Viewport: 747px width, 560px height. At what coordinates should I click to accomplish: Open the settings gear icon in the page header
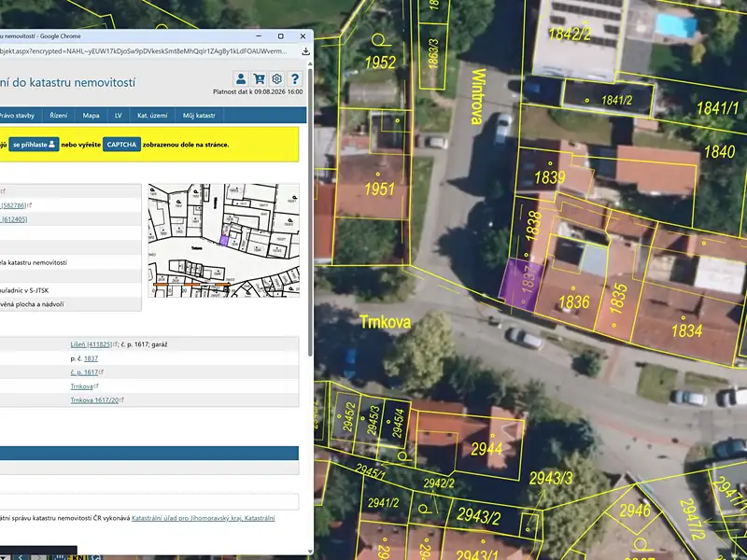[x=276, y=78]
